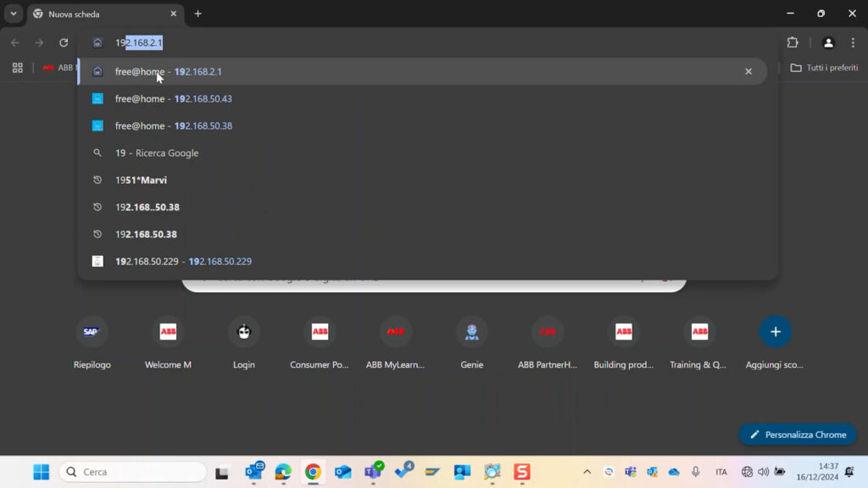Screen dimensions: 868x488
Task: Add a new shortcut with plus icon
Action: (775, 332)
